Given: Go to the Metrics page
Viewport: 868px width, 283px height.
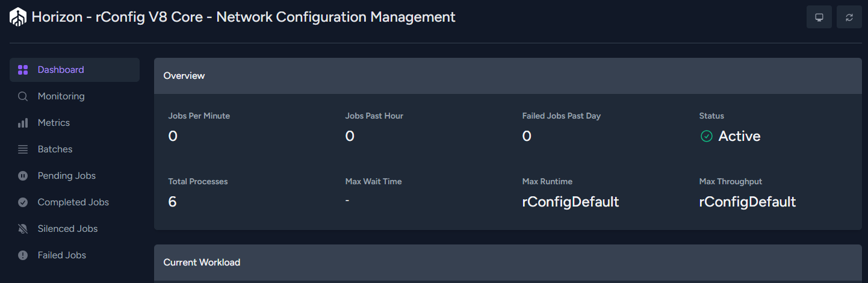Looking at the screenshot, I should pos(75,123).
